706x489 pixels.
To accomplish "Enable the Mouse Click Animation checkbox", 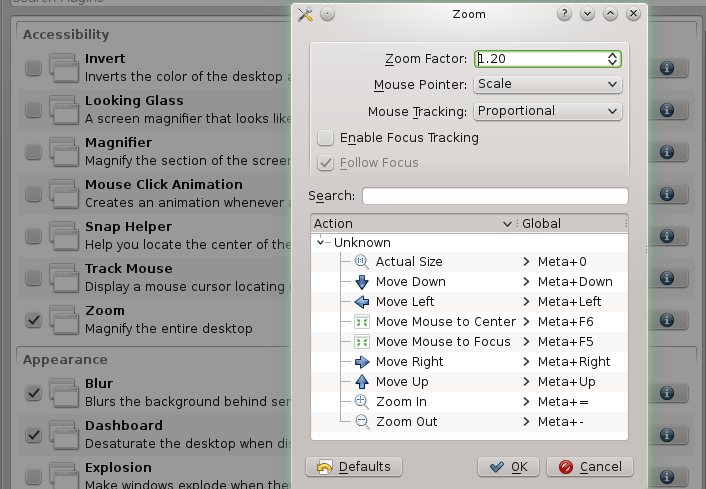I will (33, 194).
